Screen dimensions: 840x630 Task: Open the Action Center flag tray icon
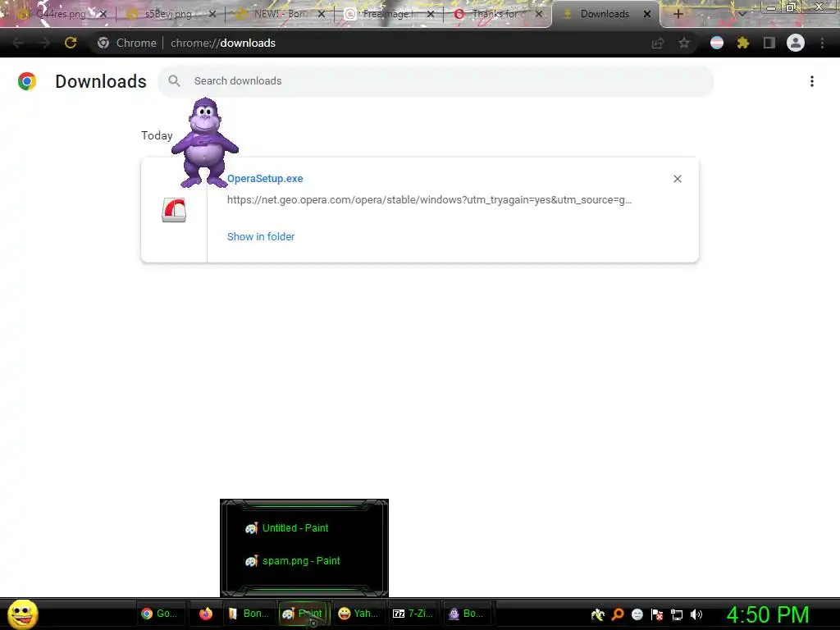click(x=657, y=614)
